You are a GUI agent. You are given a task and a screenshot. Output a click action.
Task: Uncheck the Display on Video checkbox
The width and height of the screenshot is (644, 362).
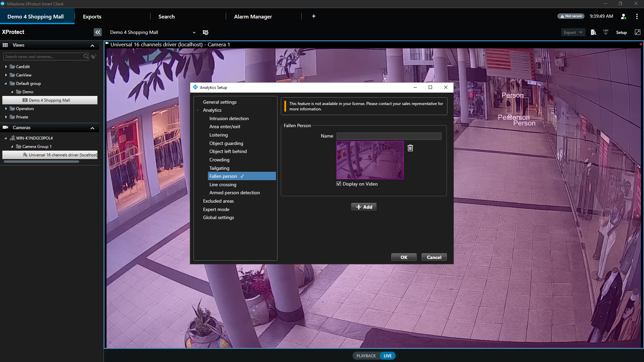click(339, 184)
